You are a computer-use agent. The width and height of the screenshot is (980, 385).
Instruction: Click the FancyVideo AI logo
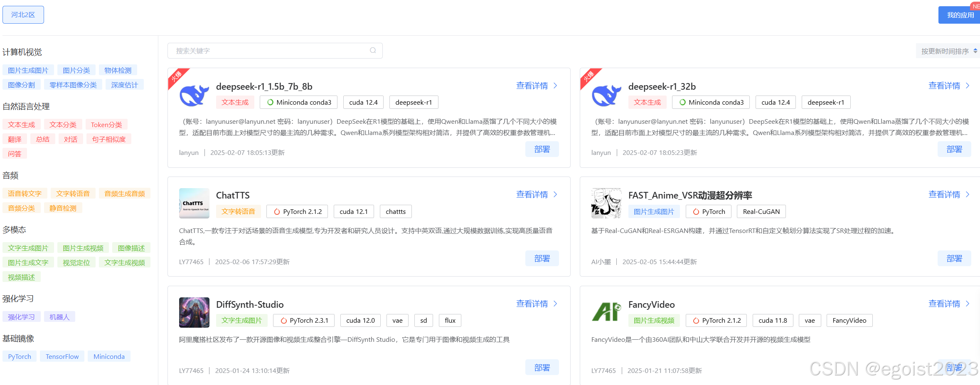606,312
